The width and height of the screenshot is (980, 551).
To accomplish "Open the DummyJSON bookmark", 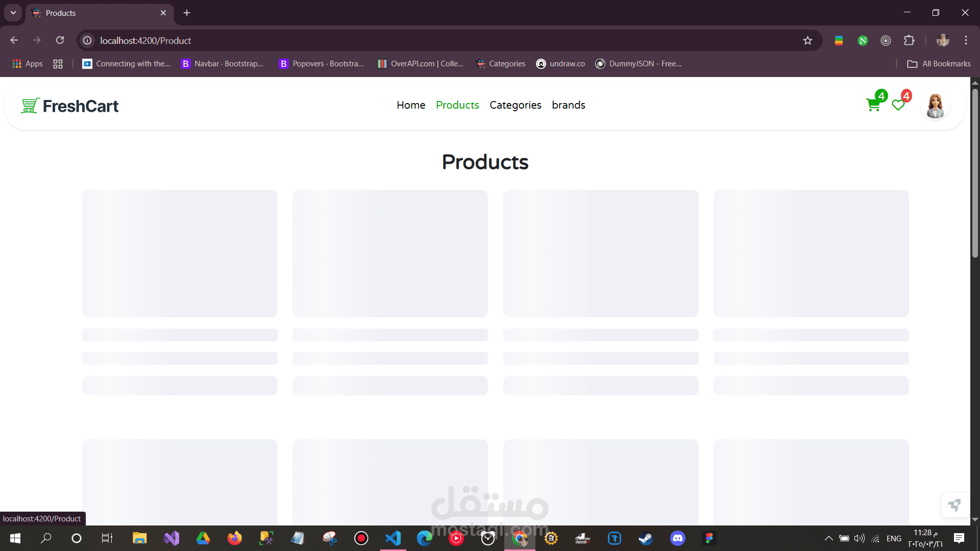I will pyautogui.click(x=639, y=64).
